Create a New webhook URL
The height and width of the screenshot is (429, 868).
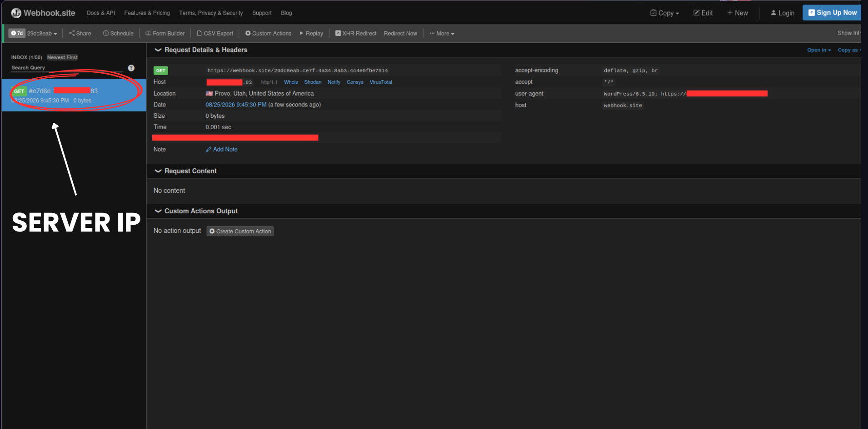click(x=737, y=13)
